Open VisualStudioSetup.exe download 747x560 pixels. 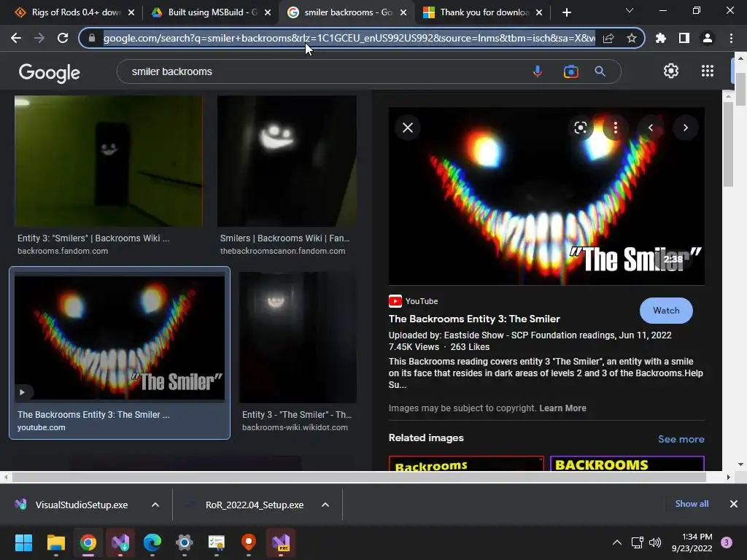click(x=81, y=505)
